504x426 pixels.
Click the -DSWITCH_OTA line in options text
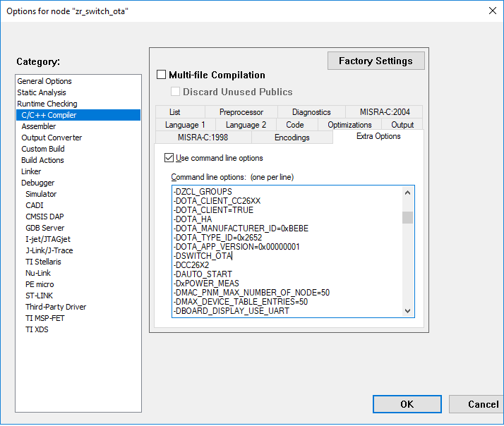coord(203,256)
